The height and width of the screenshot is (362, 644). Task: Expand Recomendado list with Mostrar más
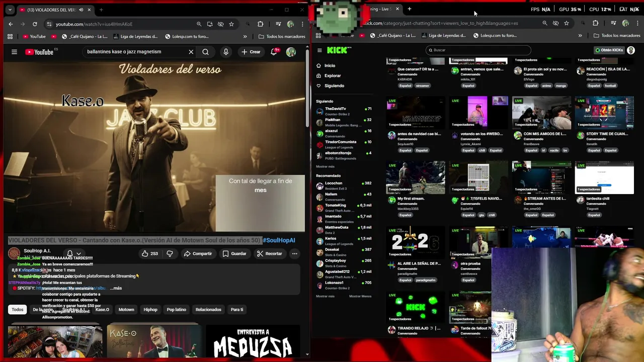325,296
